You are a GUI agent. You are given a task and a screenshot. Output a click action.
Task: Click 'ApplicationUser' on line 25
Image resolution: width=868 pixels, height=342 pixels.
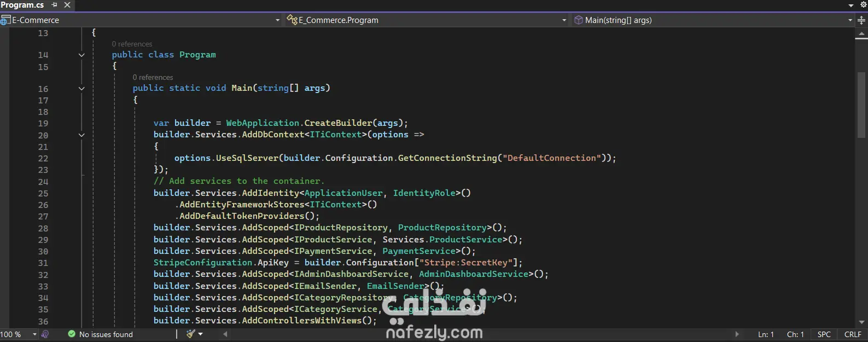point(343,193)
